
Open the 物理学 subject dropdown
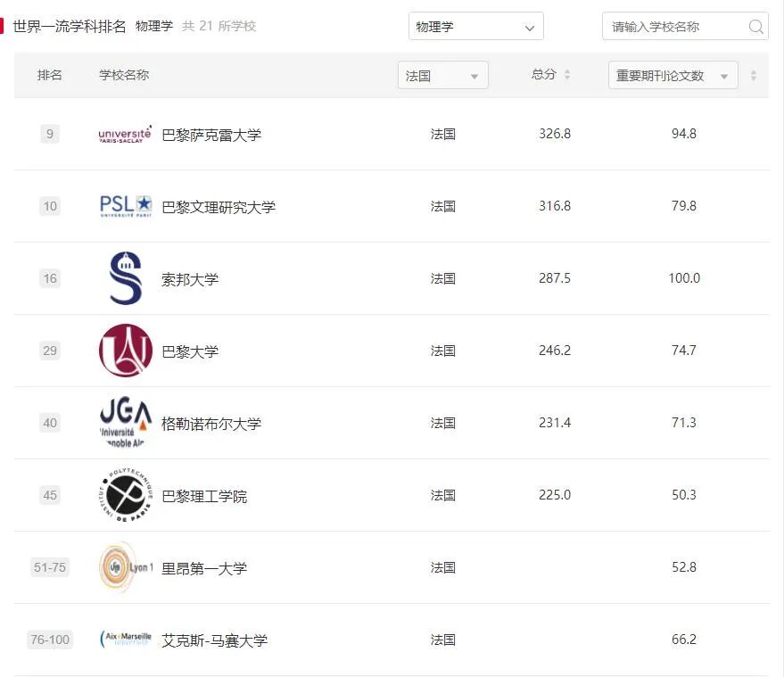tap(475, 26)
